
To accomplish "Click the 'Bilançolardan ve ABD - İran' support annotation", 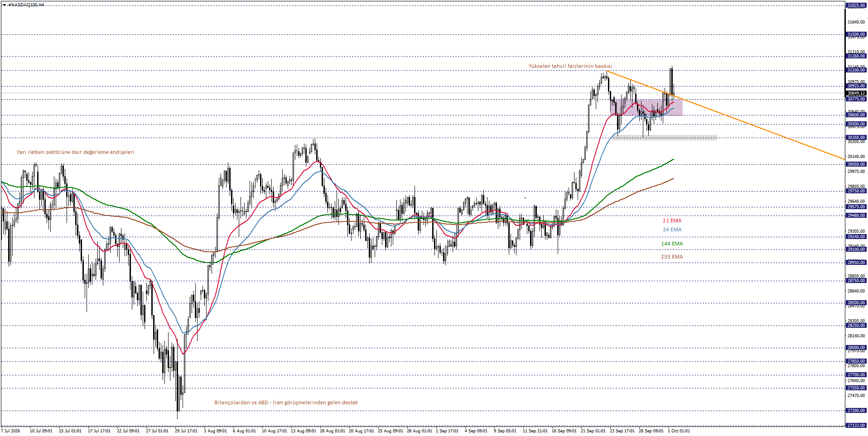I will click(286, 402).
